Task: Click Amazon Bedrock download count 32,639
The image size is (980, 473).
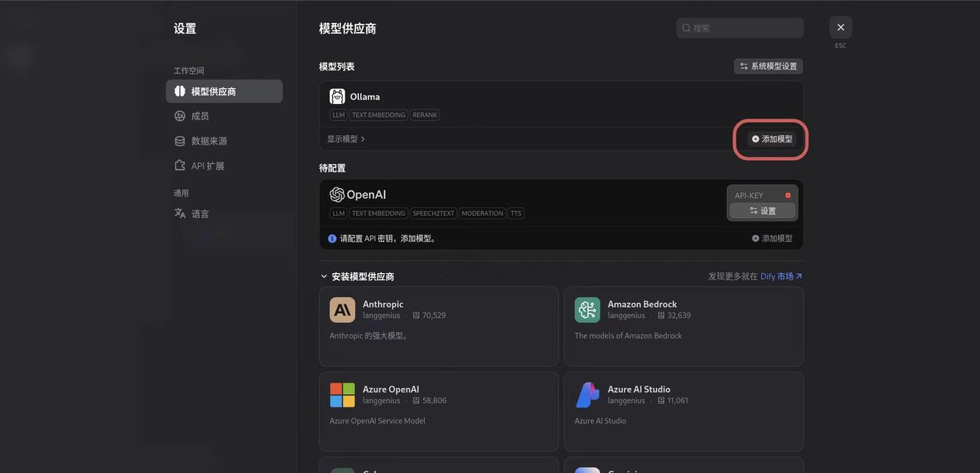Action: pos(674,315)
